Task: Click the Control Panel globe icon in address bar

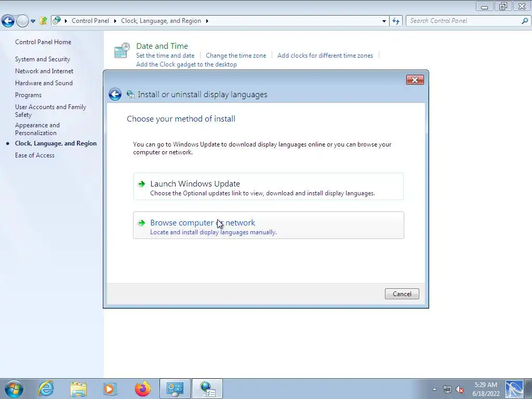Action: pyautogui.click(x=57, y=21)
